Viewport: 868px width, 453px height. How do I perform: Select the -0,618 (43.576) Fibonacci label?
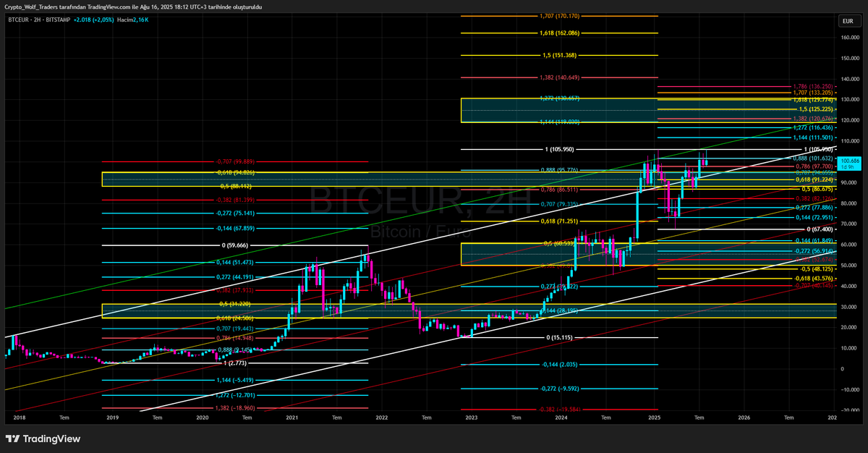(x=814, y=279)
